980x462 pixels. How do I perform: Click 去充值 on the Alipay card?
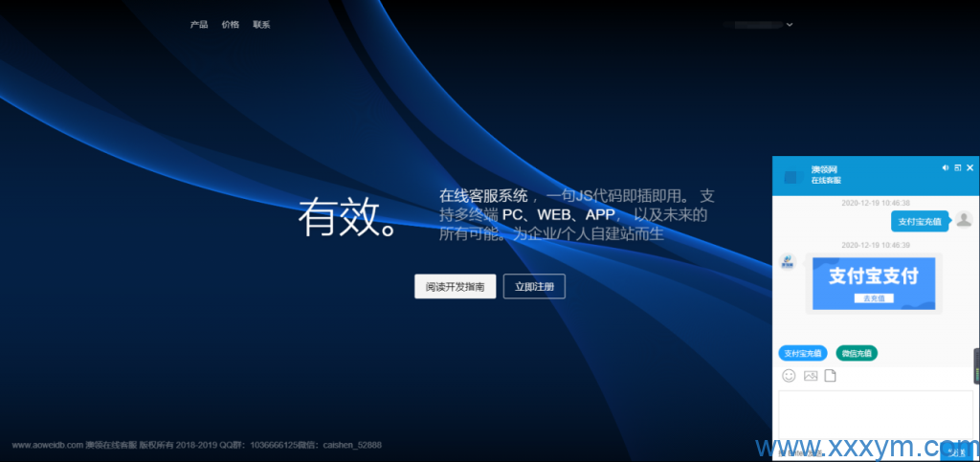[873, 298]
